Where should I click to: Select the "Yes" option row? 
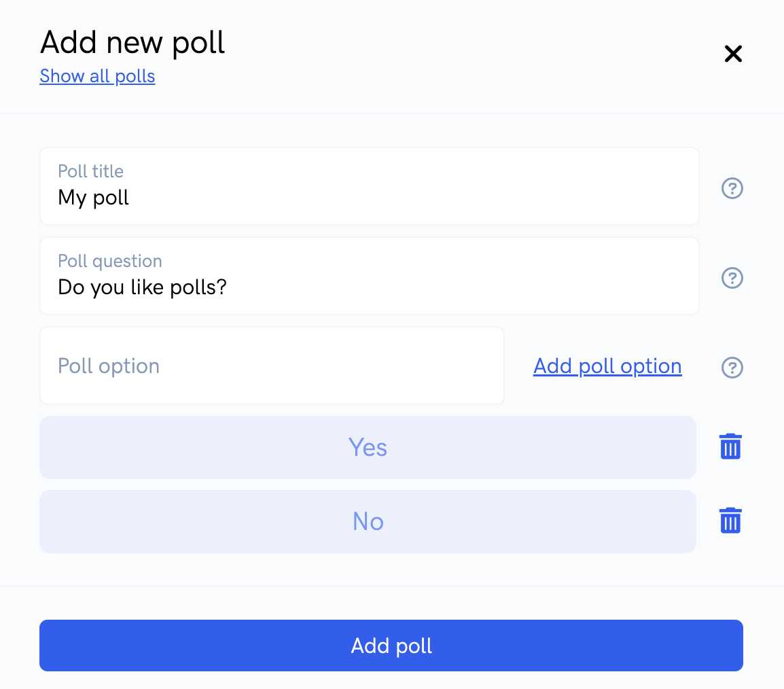click(x=368, y=447)
